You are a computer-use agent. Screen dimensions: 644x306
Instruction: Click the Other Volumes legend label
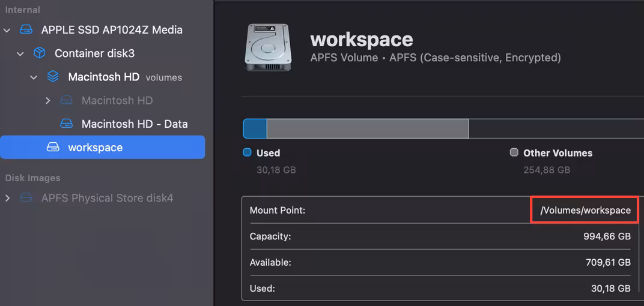tap(557, 153)
